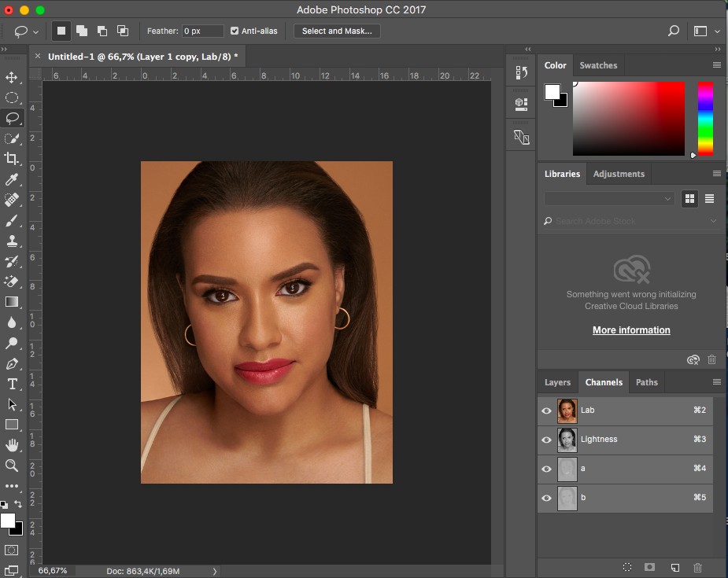
Task: Click the Select and Mask button
Action: [x=337, y=31]
